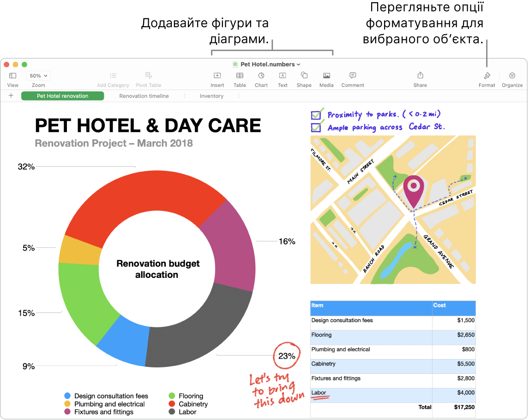Open the Pet Hotel.numbers title dropdown chevron
The image size is (529, 420).
[299, 65]
